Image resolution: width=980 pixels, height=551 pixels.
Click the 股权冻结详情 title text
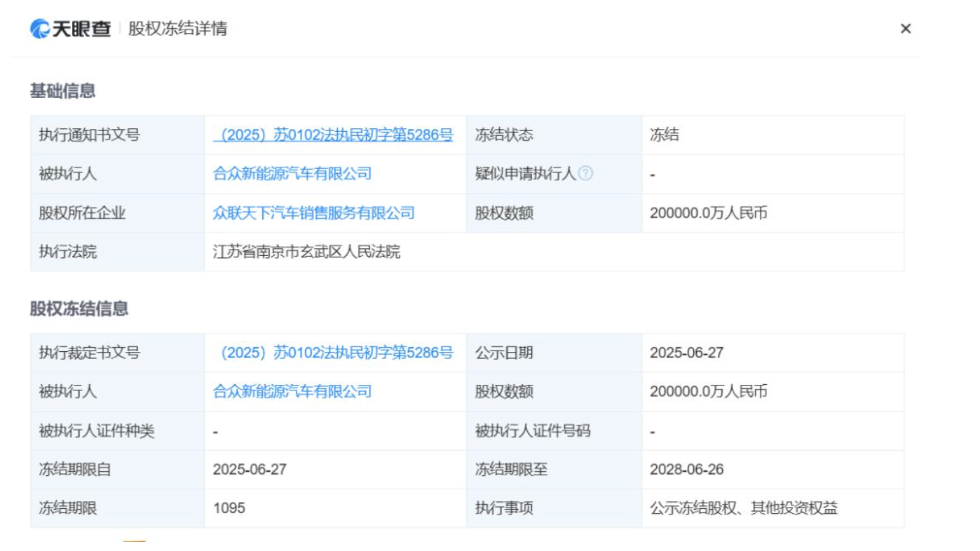178,29
